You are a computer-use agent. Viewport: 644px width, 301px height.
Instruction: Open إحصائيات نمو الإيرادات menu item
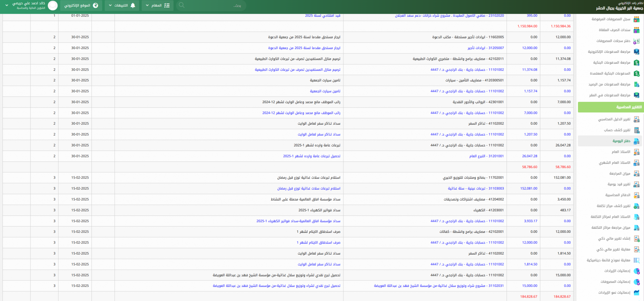tap(614, 293)
